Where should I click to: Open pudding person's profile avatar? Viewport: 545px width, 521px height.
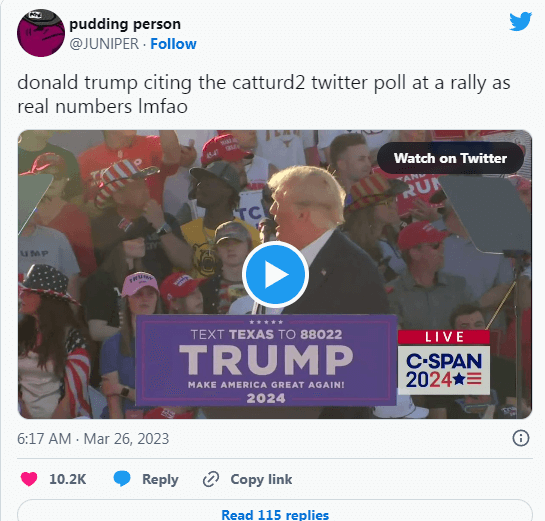pyautogui.click(x=41, y=33)
